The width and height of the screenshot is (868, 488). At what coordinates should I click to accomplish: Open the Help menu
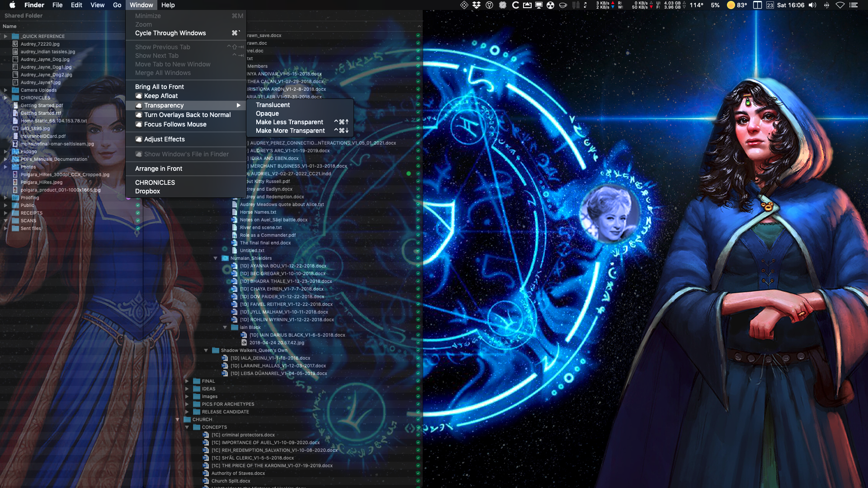(x=168, y=5)
